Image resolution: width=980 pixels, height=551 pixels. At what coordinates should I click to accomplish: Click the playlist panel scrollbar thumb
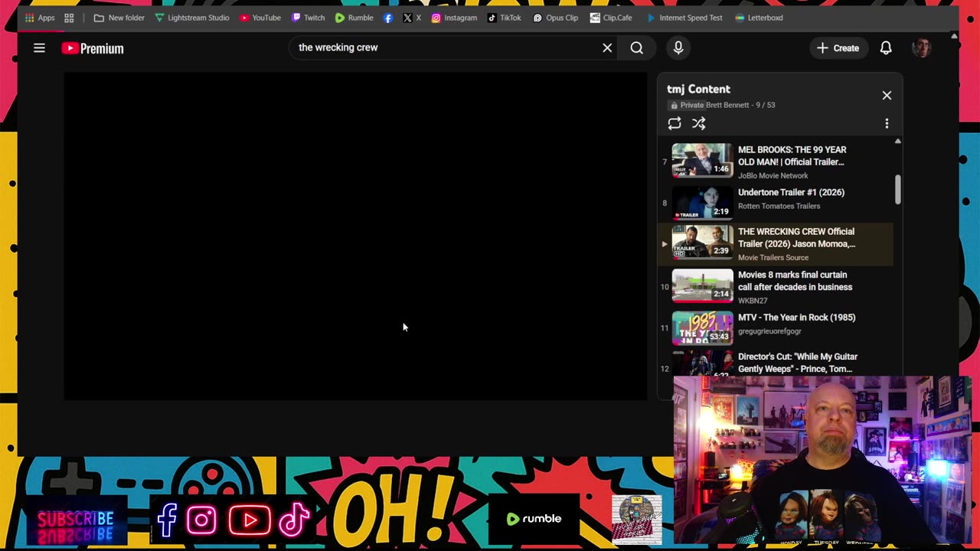pos(898,190)
